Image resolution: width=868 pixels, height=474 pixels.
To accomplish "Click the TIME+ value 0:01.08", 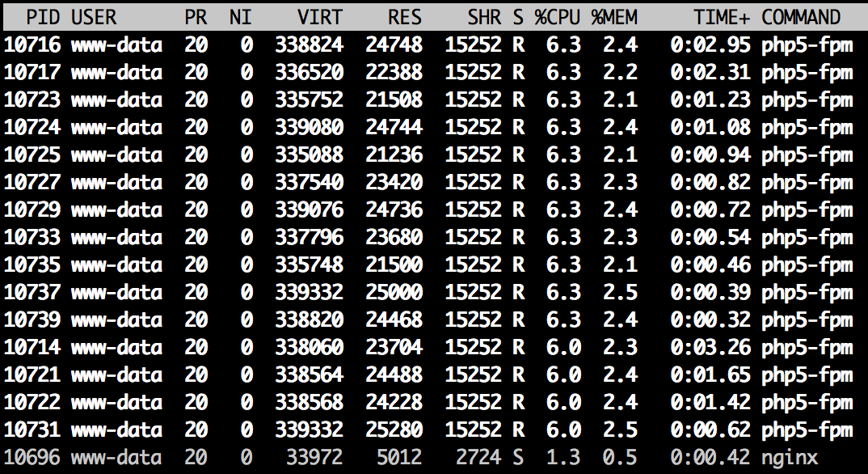I will 710,127.
